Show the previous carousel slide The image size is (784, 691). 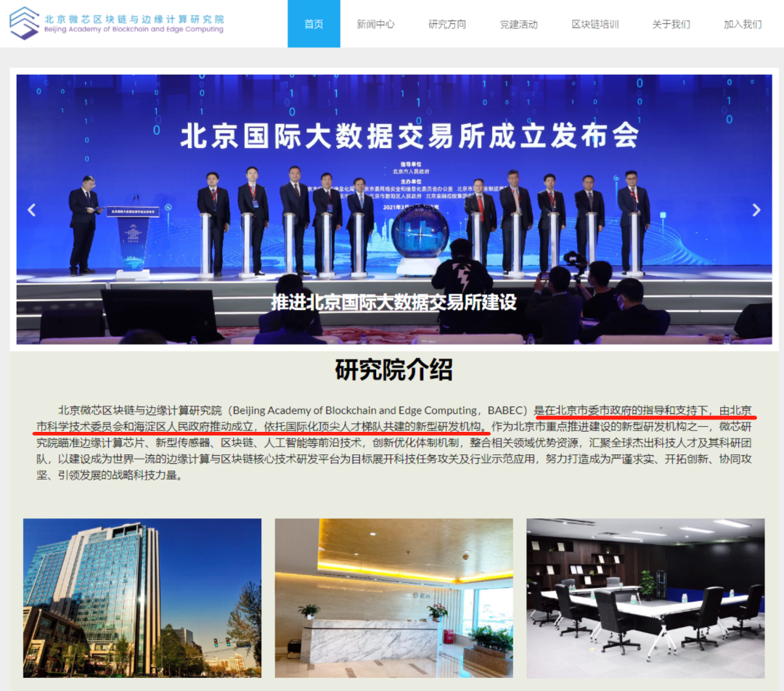pos(31,210)
